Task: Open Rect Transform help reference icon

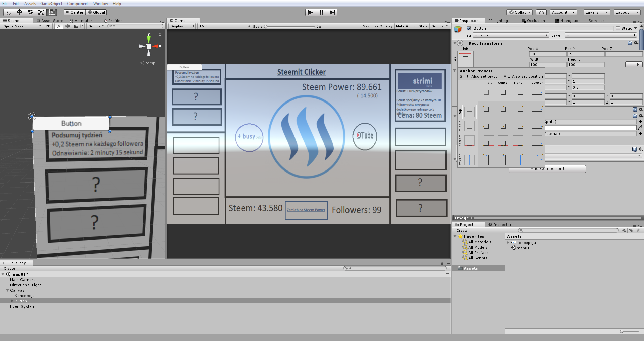Action: 630,43
